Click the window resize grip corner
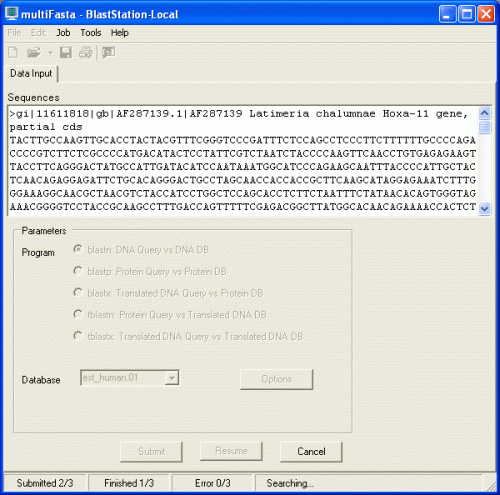Image resolution: width=500 pixels, height=495 pixels. 491,486
